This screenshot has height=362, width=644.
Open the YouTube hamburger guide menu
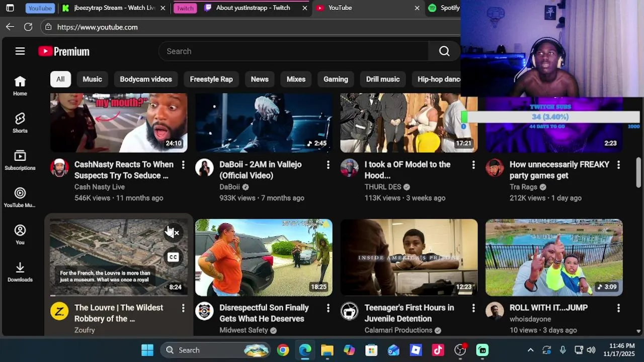click(20, 51)
